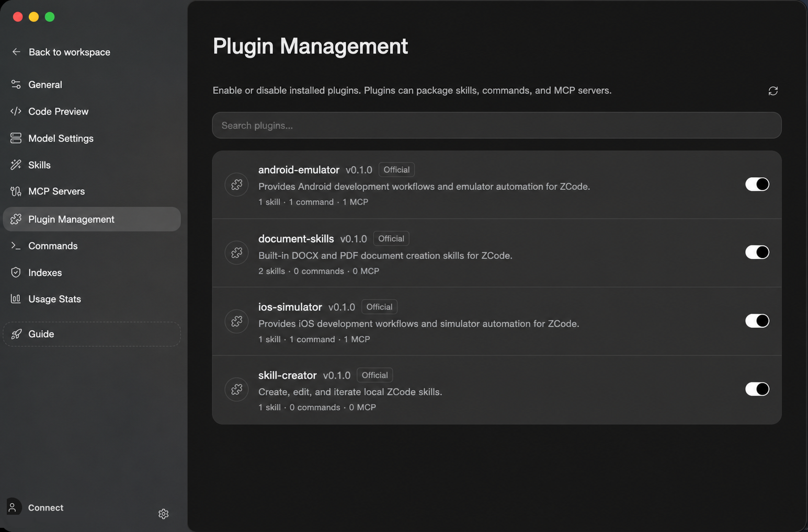The height and width of the screenshot is (532, 808).
Task: Show the Indexes section
Action: click(92, 272)
